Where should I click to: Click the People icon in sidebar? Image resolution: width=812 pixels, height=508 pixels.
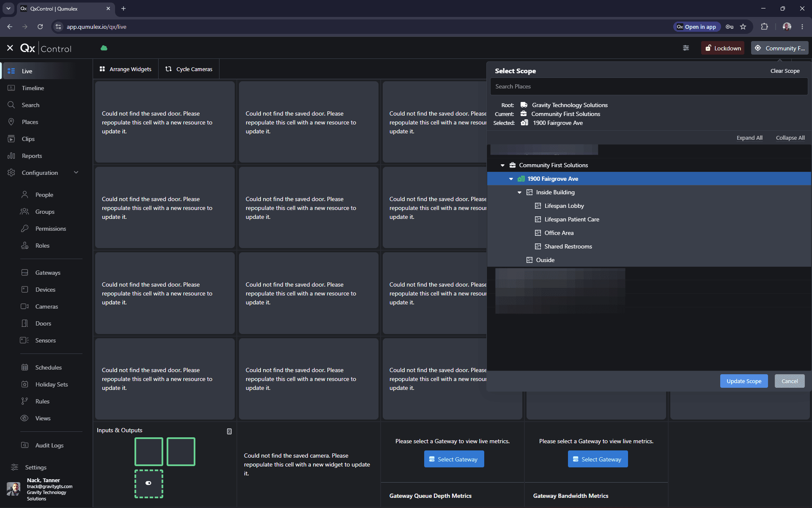click(x=25, y=195)
